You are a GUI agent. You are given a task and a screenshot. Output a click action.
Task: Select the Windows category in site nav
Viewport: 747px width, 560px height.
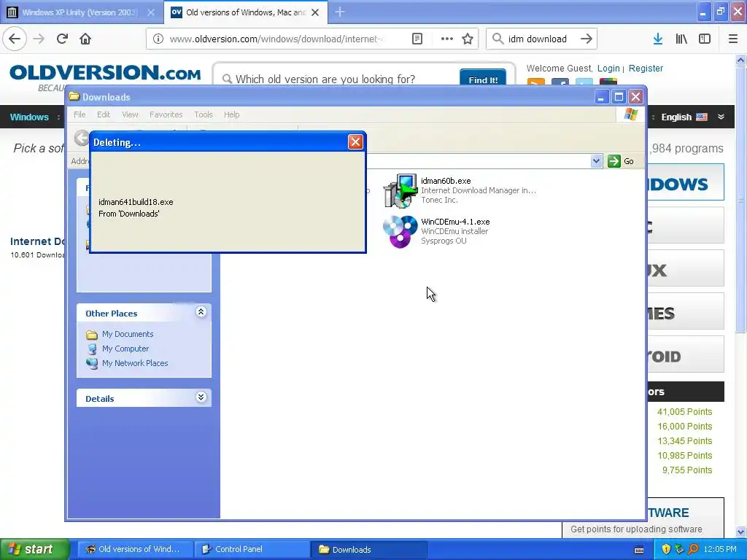coord(29,117)
